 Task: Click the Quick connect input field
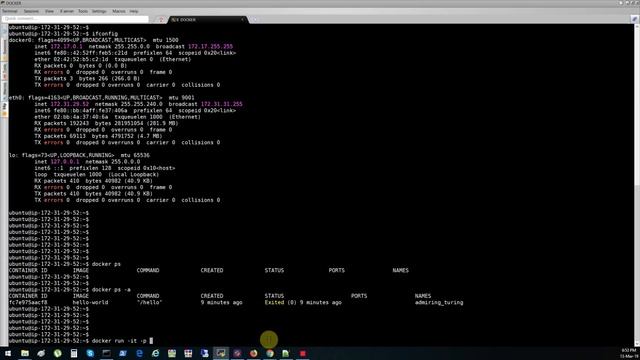point(75,19)
